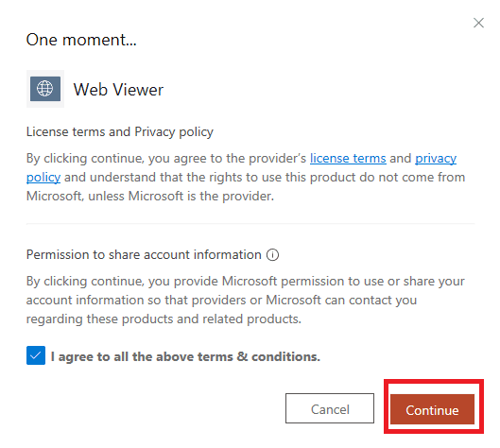This screenshot has height=448, width=500.
Task: Click the white checkmark in the blue box
Action: (36, 355)
